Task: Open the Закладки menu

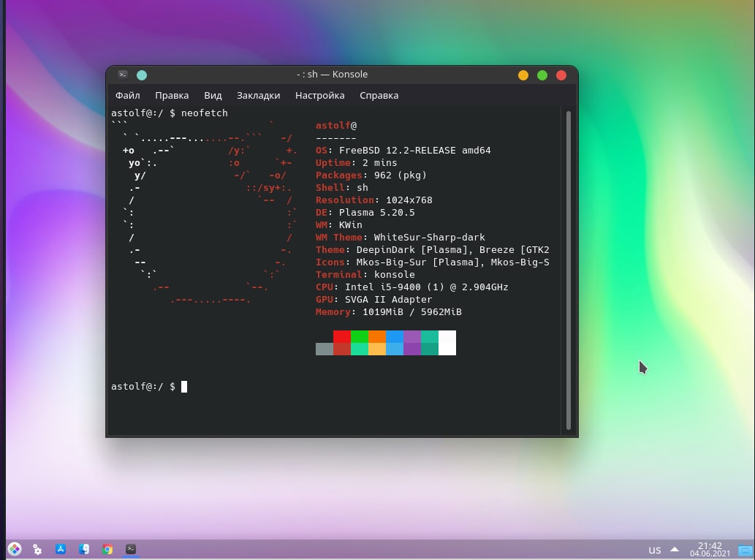Action: click(259, 95)
